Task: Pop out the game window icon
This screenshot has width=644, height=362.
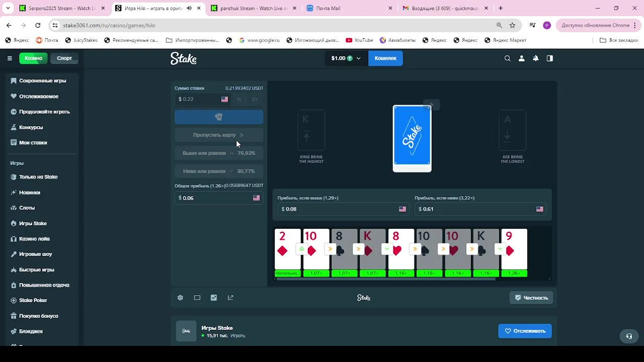Action: click(x=230, y=298)
